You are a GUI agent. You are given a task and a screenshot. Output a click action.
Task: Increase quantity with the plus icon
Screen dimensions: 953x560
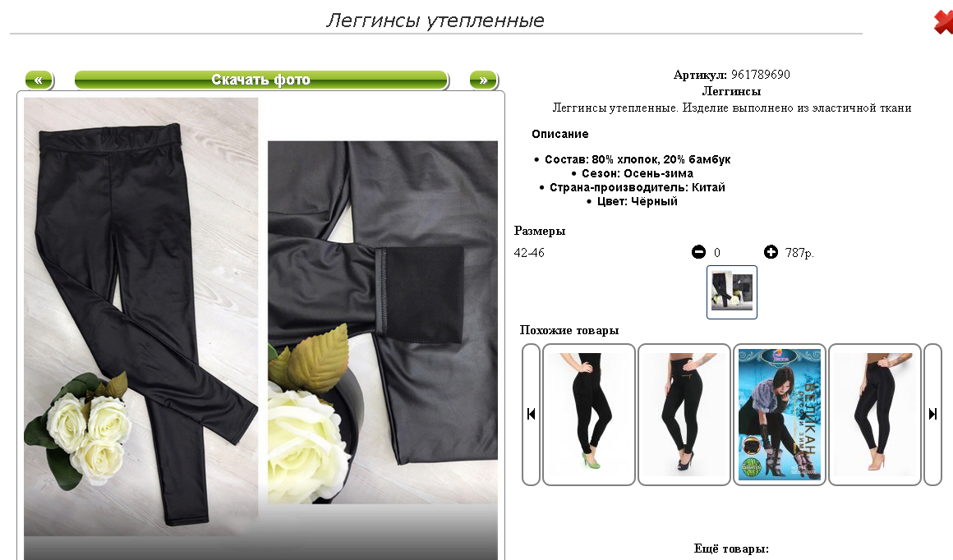click(x=771, y=252)
